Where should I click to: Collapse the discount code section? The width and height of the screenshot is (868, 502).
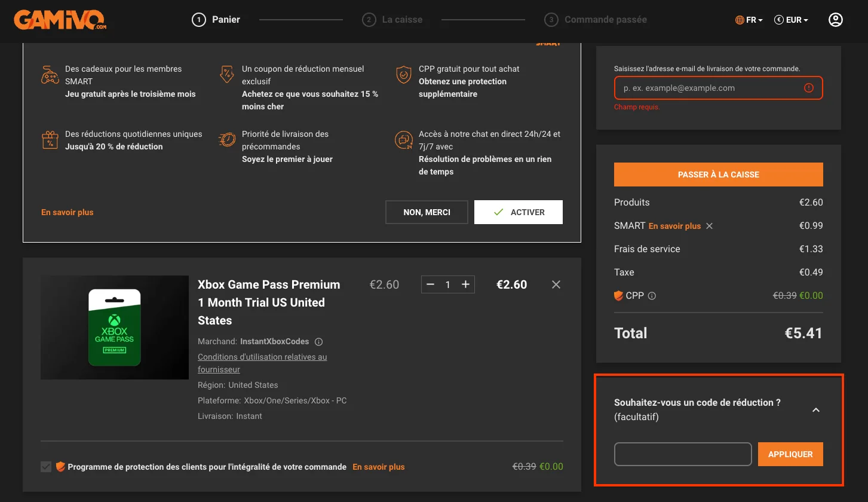point(816,410)
